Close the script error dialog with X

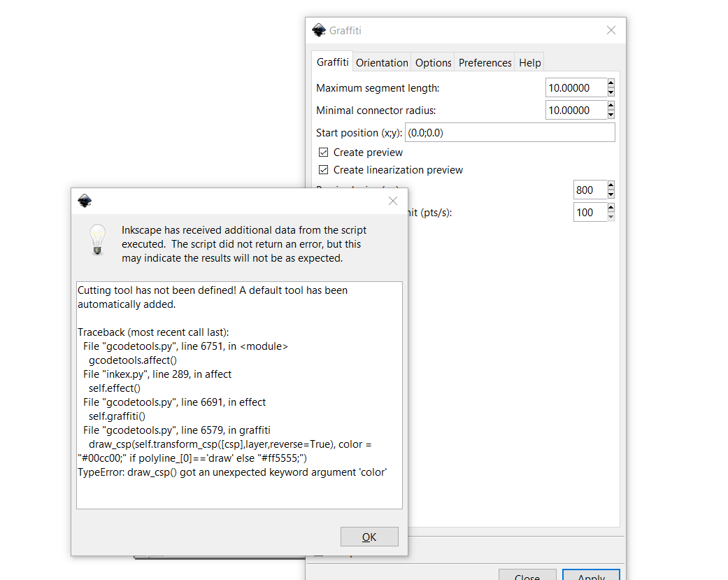point(393,201)
